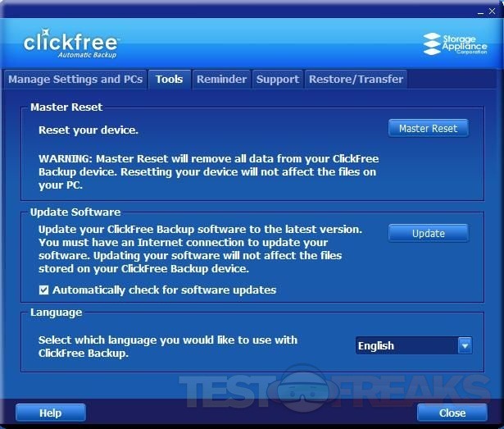Viewport: 504px width, 429px height.
Task: Expand the language dropdown arrow
Action: click(465, 345)
